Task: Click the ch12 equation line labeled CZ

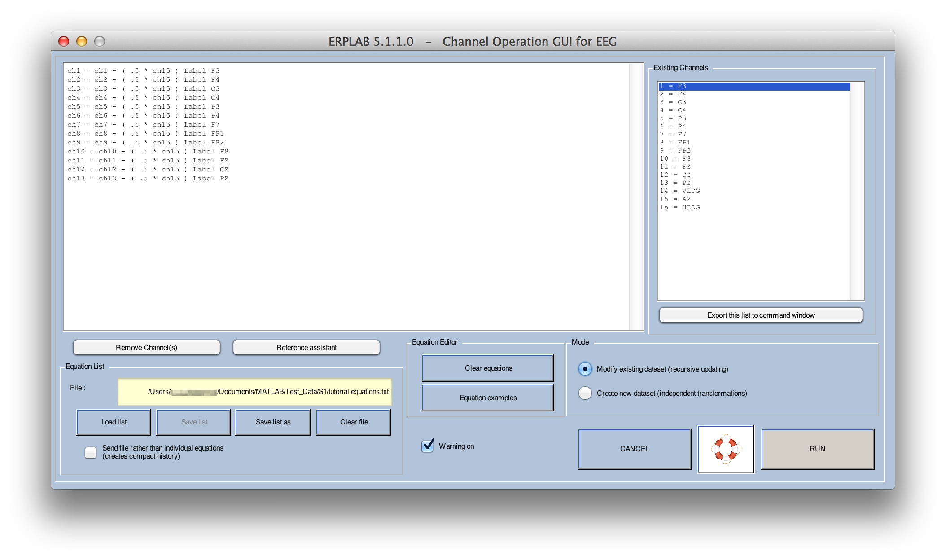Action: tap(148, 170)
